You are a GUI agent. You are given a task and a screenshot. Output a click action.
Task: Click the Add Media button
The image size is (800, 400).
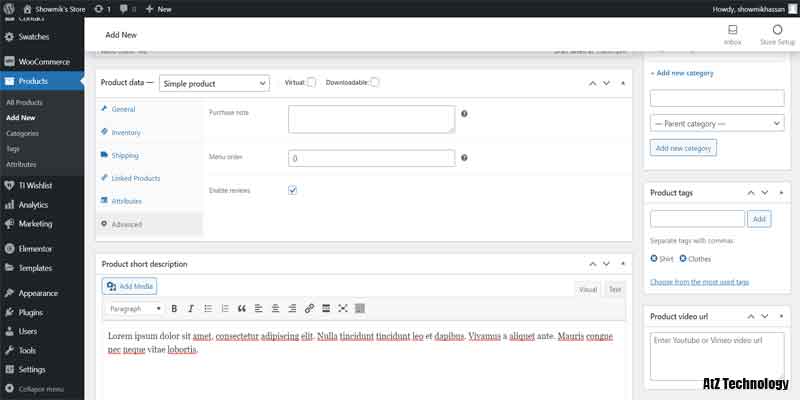coord(130,286)
